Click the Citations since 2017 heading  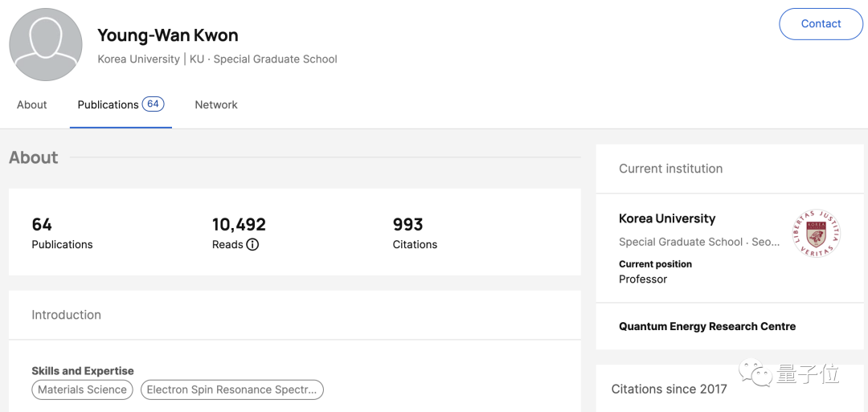click(669, 389)
